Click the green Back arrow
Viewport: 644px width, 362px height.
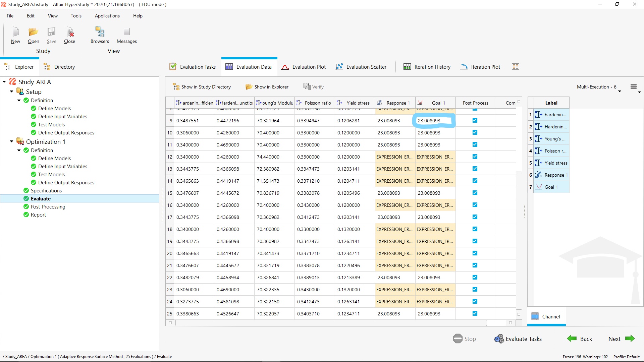coord(572,339)
